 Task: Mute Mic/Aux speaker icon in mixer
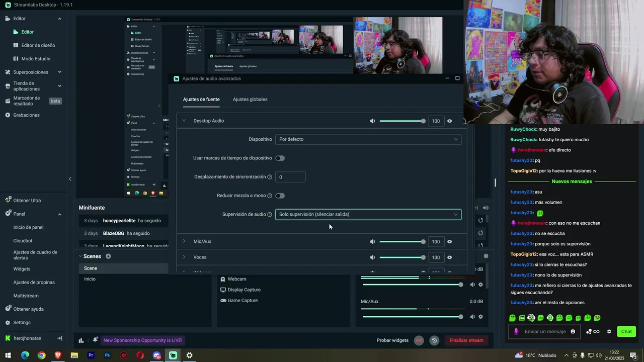(472, 317)
